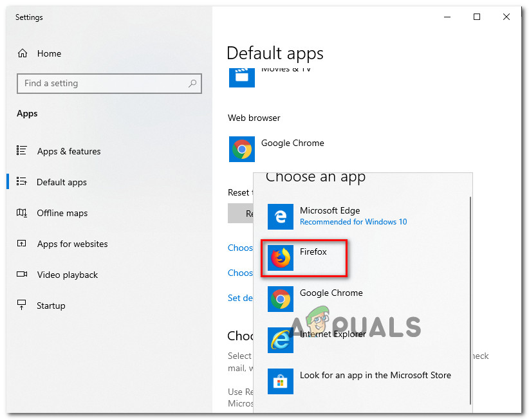Open Startup settings

click(x=51, y=306)
